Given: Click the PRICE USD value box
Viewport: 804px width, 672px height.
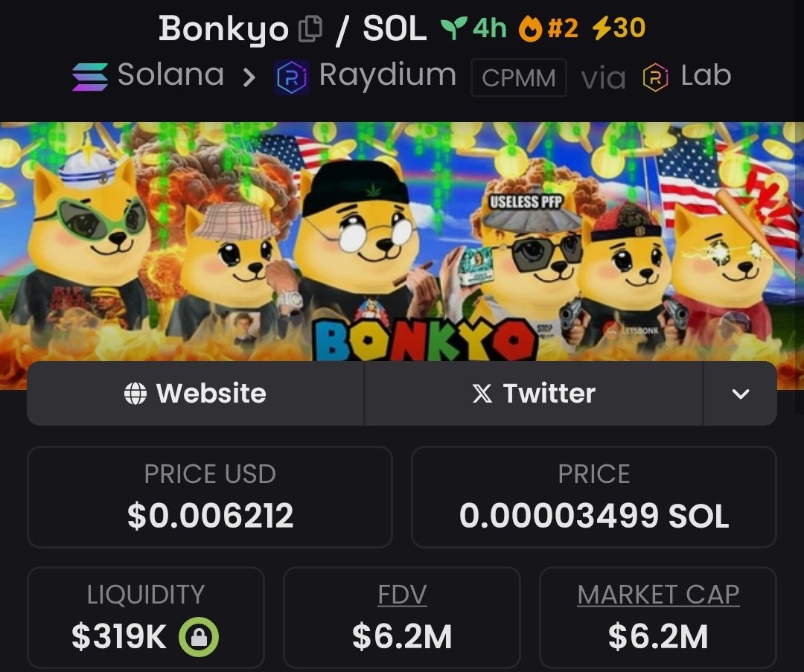Looking at the screenshot, I should pyautogui.click(x=210, y=496).
